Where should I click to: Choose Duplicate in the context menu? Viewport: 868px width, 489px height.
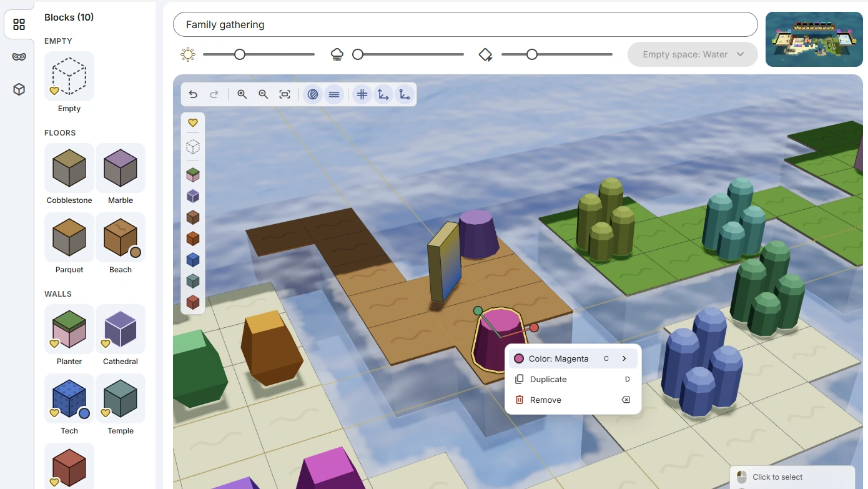[x=573, y=379]
